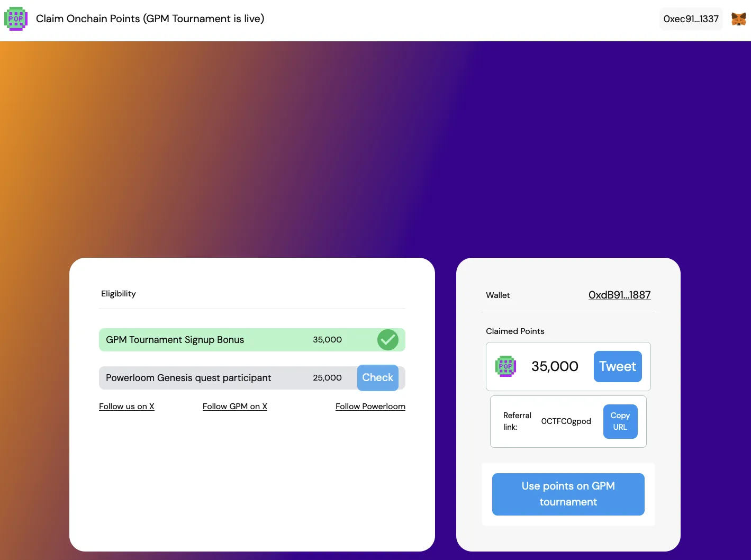Click the 35,000 value in Signup Bonus row
The height and width of the screenshot is (560, 751).
pyautogui.click(x=327, y=340)
